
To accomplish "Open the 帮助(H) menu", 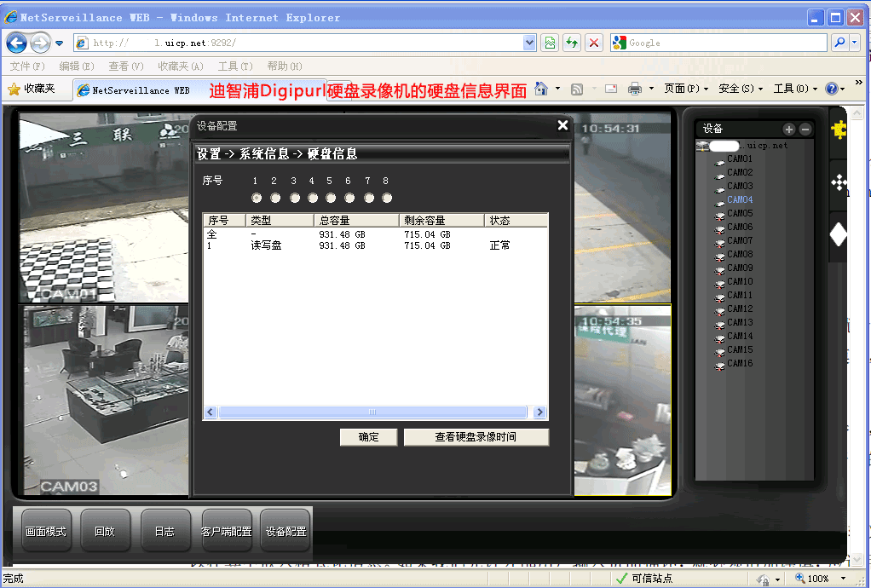I will pyautogui.click(x=285, y=66).
